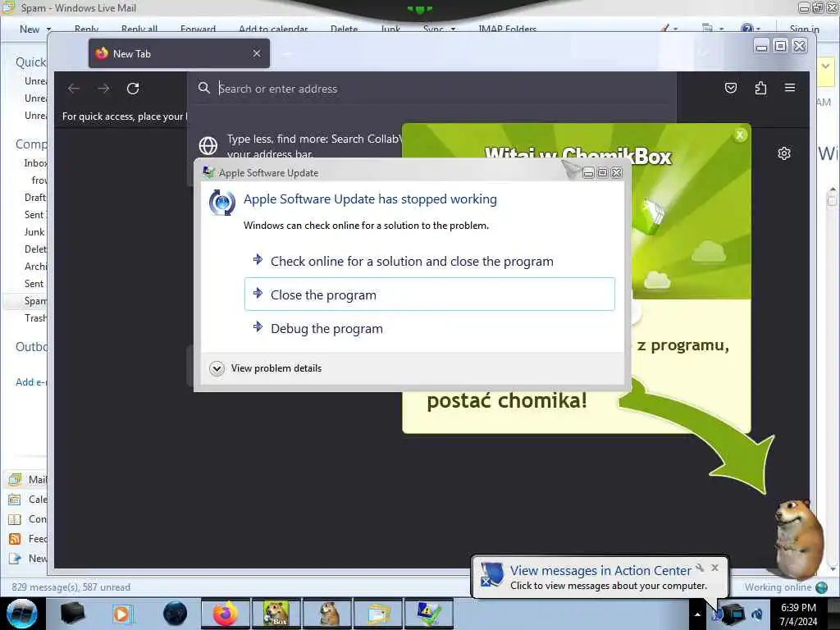This screenshot has width=840, height=630.
Task: Click Delete in Windows Live Mail toolbar
Action: (x=344, y=29)
